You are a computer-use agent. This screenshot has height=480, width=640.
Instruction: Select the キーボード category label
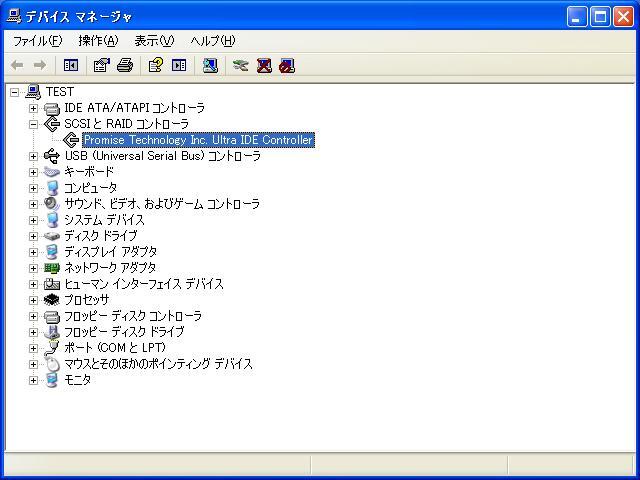click(x=89, y=172)
